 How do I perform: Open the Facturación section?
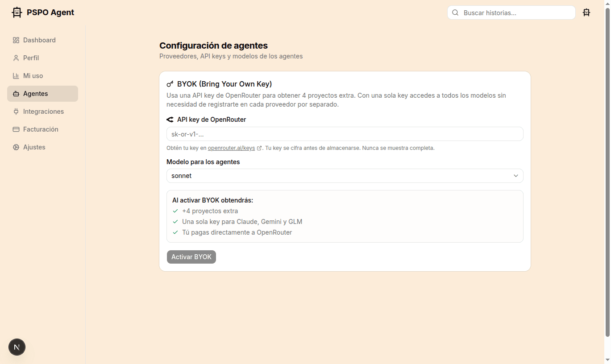[x=41, y=129]
